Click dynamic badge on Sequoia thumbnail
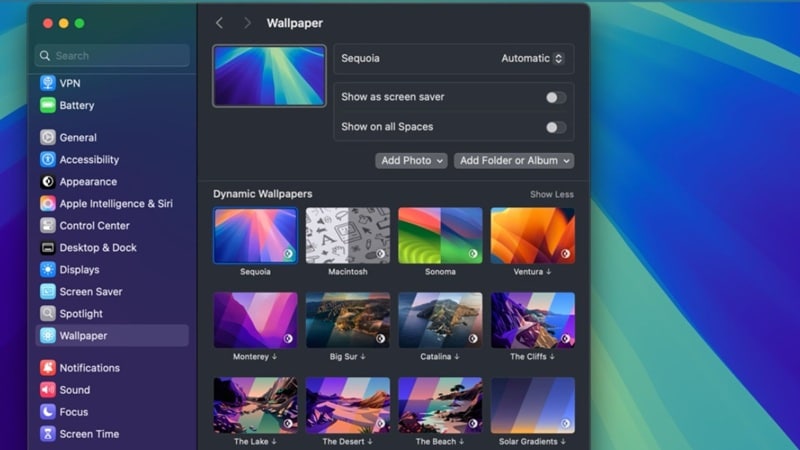Screen dimensions: 800x450 288,254
